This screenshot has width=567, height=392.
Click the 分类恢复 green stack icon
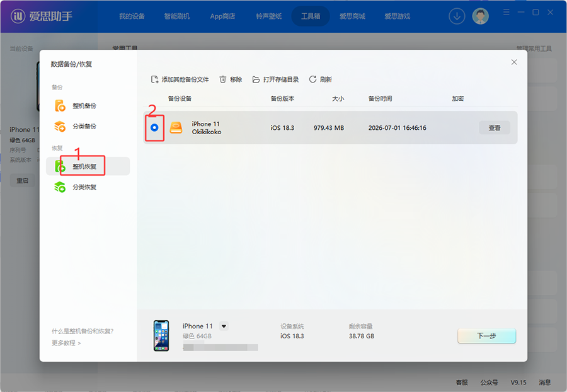click(60, 187)
